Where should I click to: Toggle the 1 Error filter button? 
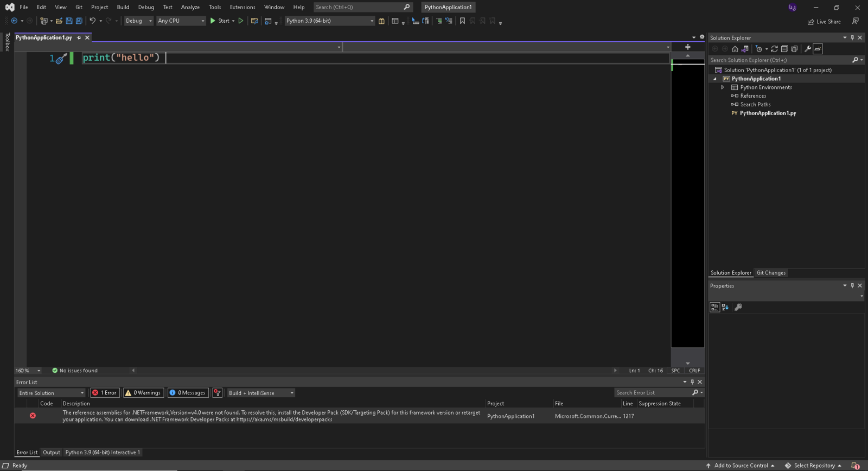coord(105,393)
